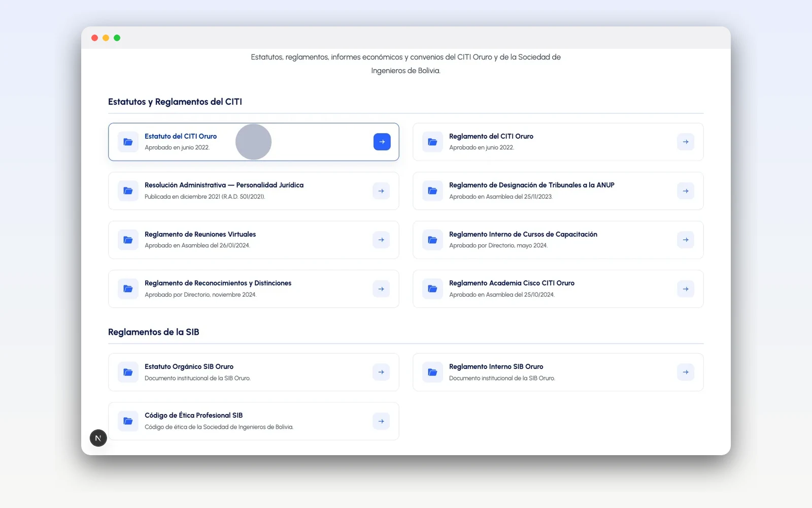The height and width of the screenshot is (508, 812).
Task: Click the green maximize window button
Action: tap(117, 38)
